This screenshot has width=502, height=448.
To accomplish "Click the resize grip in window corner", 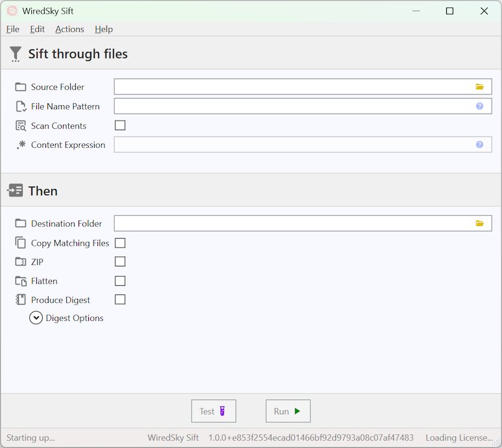I will click(x=496, y=442).
